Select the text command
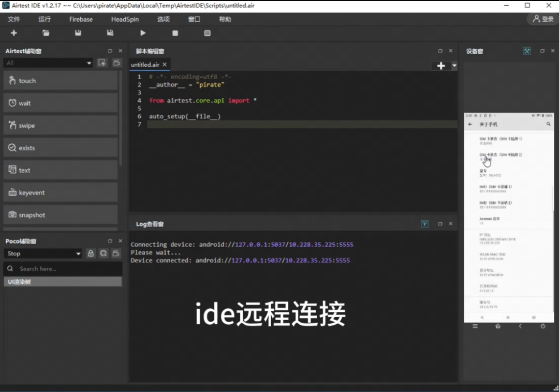This screenshot has height=392, width=559. point(61,170)
